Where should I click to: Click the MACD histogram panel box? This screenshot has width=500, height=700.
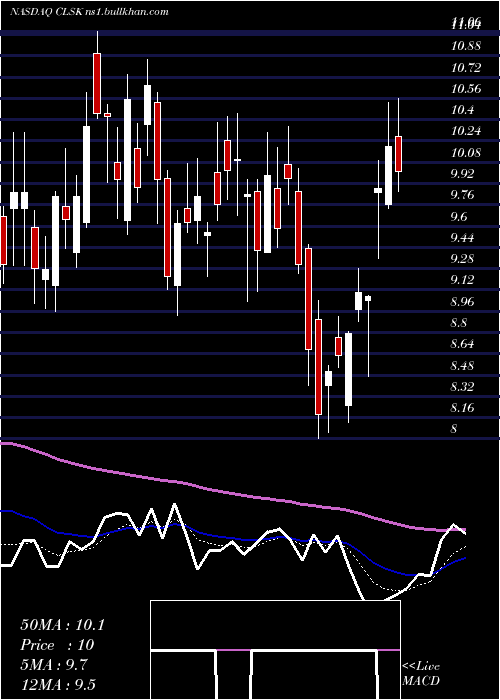click(x=275, y=650)
